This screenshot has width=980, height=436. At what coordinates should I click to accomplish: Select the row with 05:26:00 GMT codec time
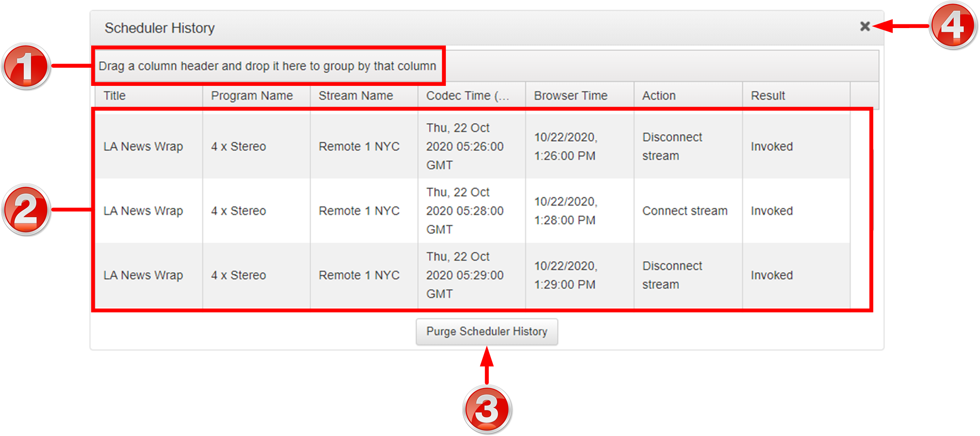tap(465, 147)
